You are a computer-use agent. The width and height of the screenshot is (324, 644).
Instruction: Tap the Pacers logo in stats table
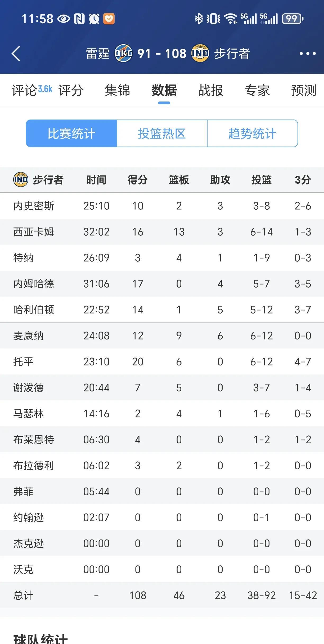click(21, 180)
